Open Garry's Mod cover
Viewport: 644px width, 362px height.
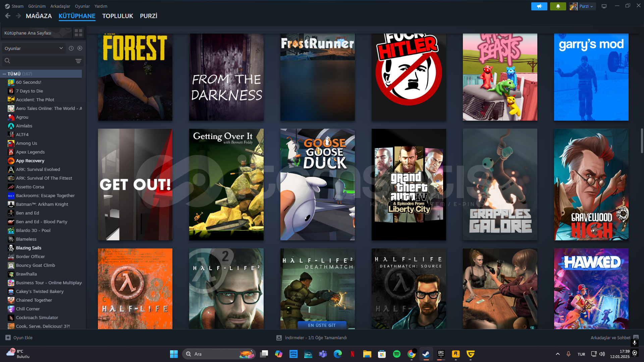(591, 77)
